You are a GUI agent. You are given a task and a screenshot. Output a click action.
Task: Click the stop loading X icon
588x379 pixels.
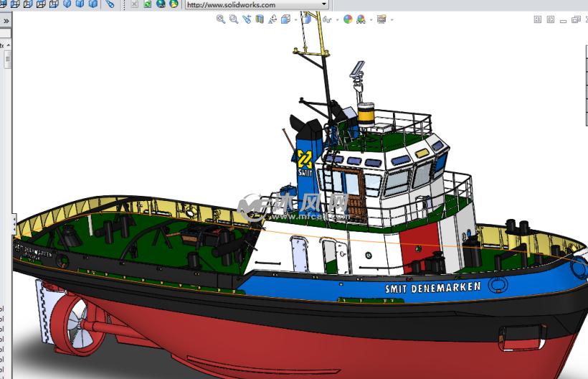click(134, 4)
